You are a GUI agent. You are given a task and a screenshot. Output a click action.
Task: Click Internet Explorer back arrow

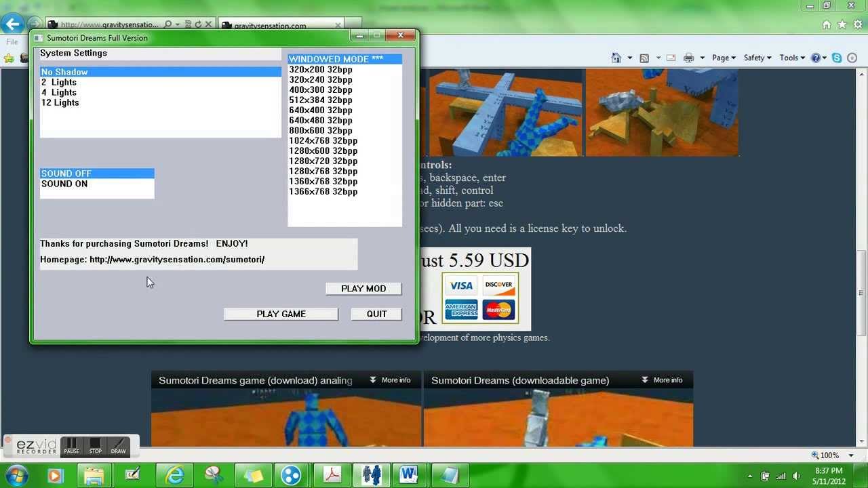tap(12, 24)
